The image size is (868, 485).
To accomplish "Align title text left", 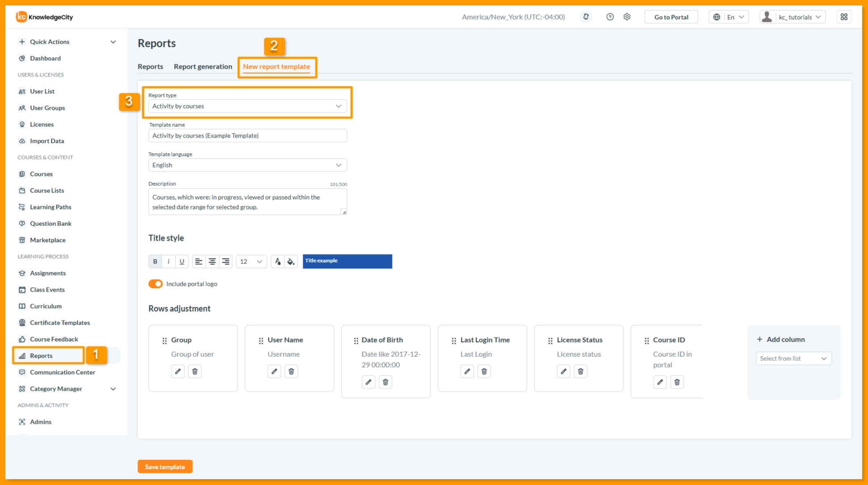I will [x=199, y=261].
